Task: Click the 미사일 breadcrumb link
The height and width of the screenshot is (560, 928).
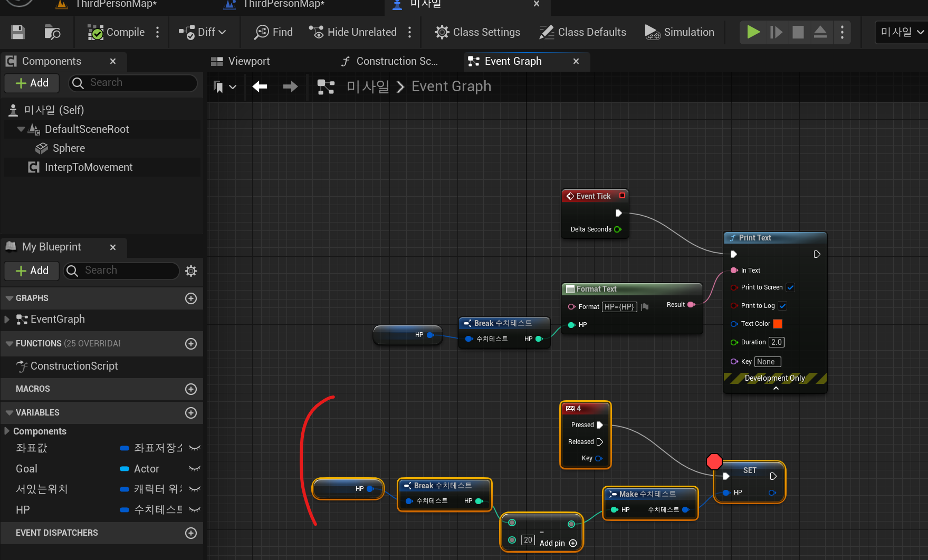Action: pos(368,86)
